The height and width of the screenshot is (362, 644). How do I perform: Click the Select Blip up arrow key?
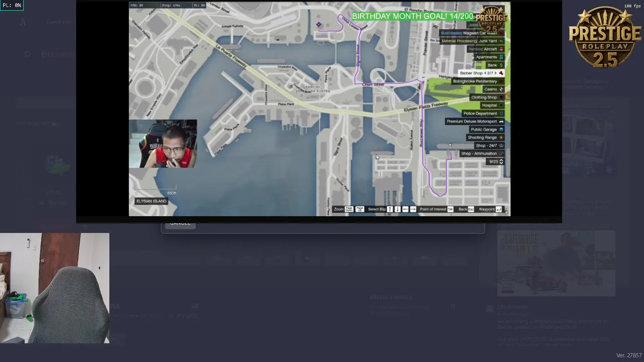[x=389, y=209]
